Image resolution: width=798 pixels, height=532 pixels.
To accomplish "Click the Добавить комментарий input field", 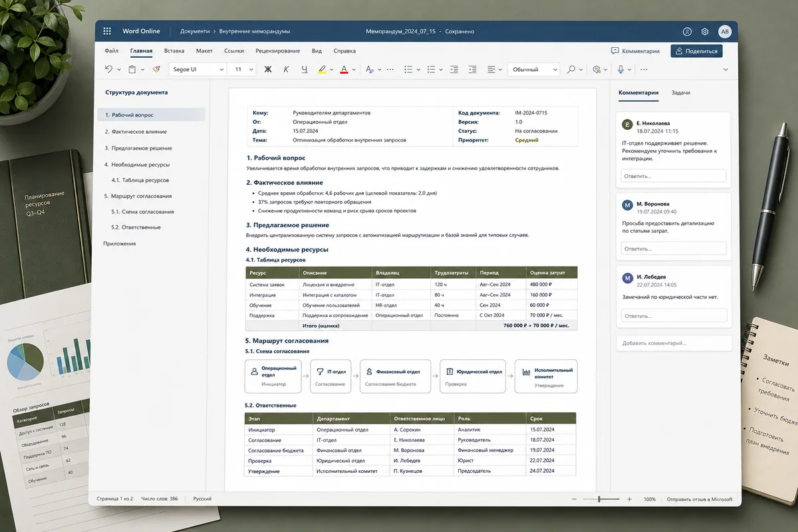I will tap(674, 343).
